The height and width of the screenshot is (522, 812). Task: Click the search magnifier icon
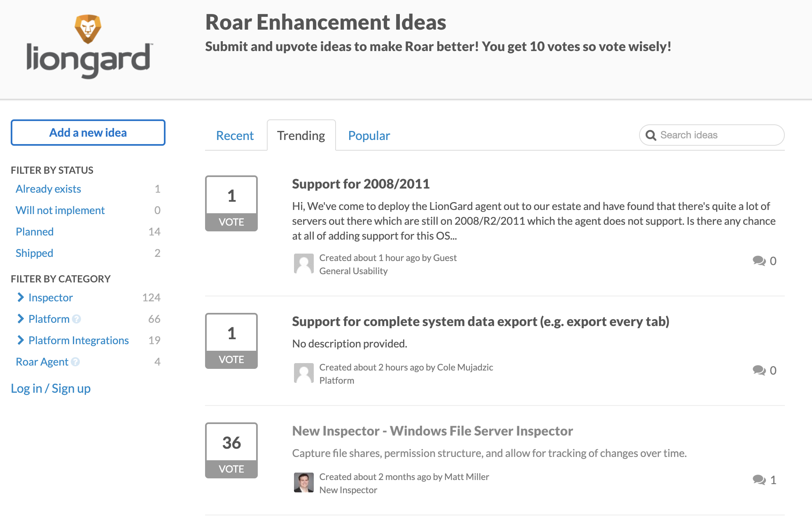(651, 135)
